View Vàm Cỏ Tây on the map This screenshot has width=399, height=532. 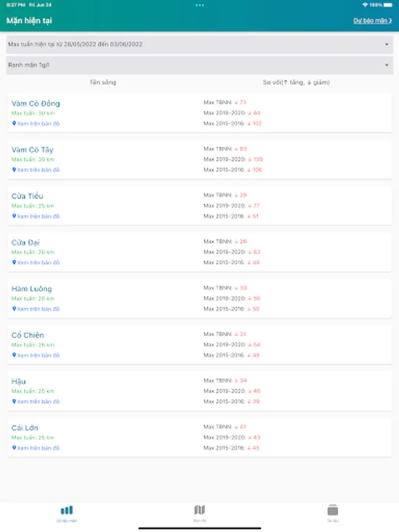pos(38,170)
